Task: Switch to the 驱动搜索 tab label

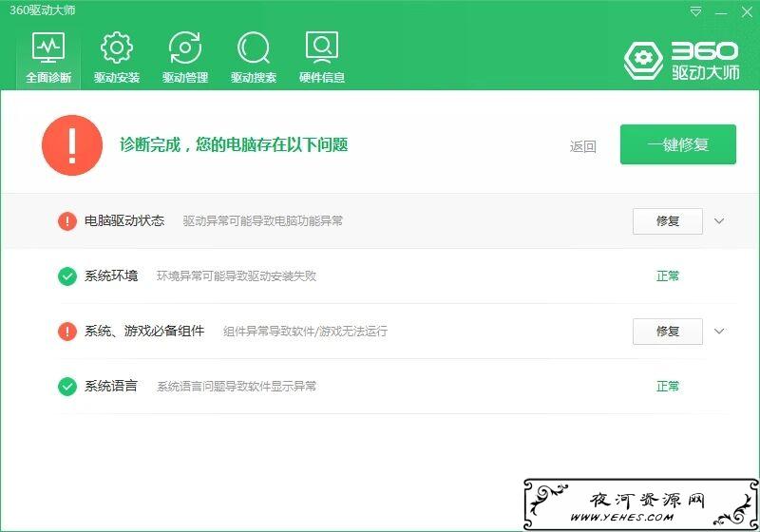Action: coord(254,78)
